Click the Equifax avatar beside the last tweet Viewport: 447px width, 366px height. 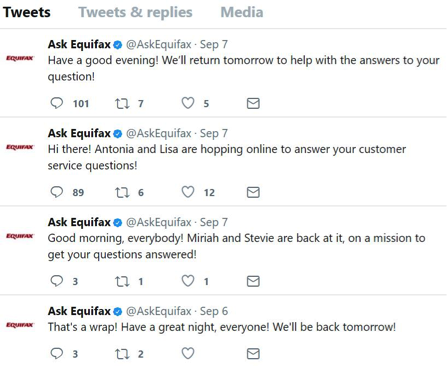pyautogui.click(x=20, y=325)
